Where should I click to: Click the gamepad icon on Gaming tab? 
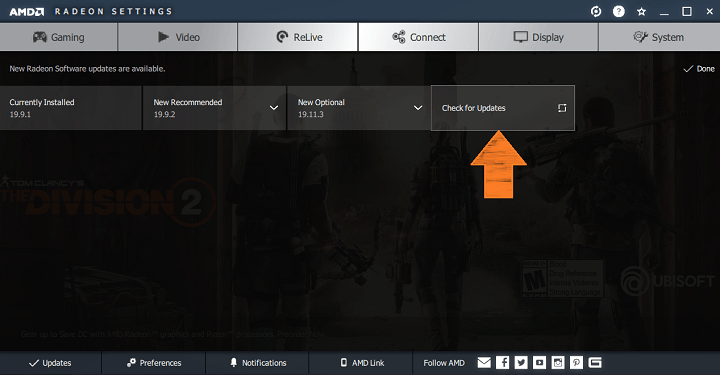click(x=39, y=37)
